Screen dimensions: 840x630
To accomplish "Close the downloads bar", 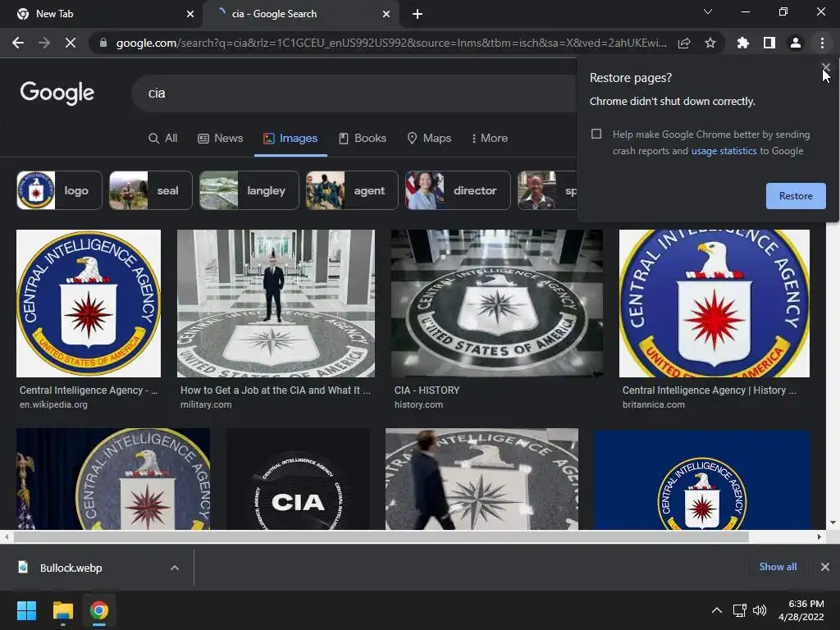I will pyautogui.click(x=825, y=567).
